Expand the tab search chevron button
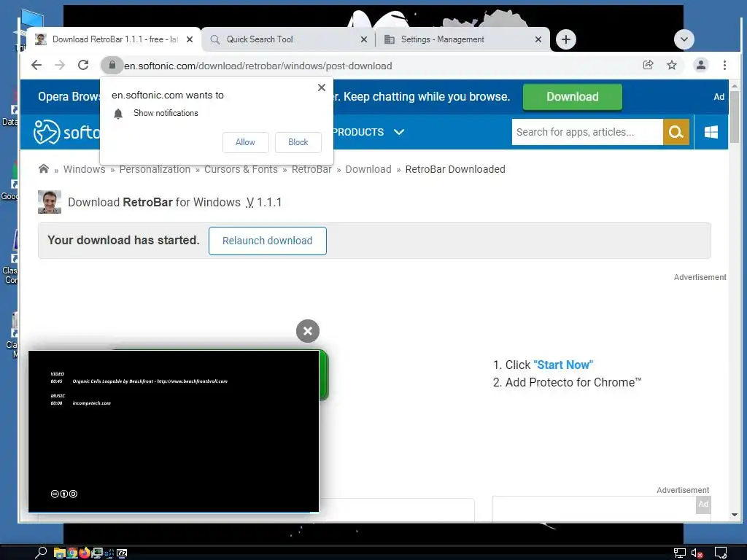The width and height of the screenshot is (747, 560). pyautogui.click(x=684, y=39)
